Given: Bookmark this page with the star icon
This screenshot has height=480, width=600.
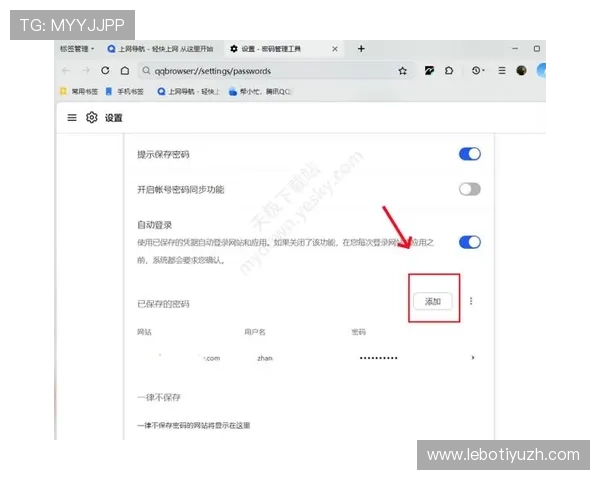Looking at the screenshot, I should point(403,71).
